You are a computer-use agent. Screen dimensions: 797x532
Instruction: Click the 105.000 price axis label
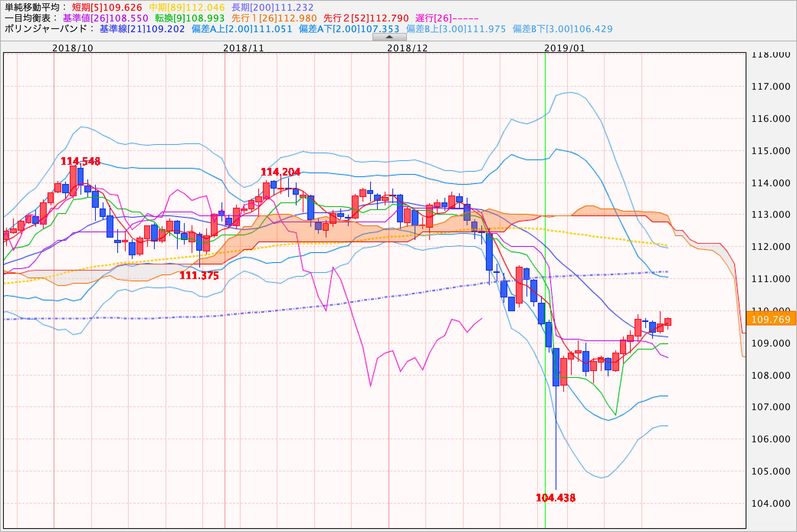771,471
